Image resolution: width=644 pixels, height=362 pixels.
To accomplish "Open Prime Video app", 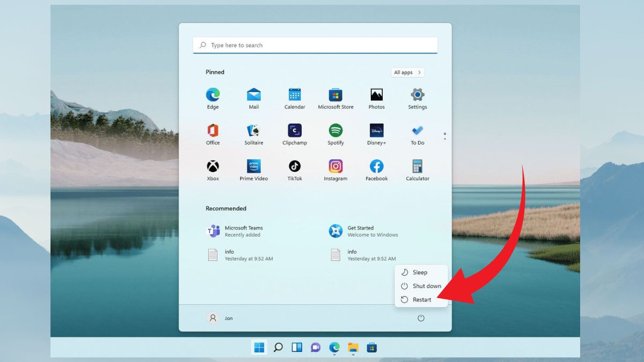I will click(x=253, y=171).
